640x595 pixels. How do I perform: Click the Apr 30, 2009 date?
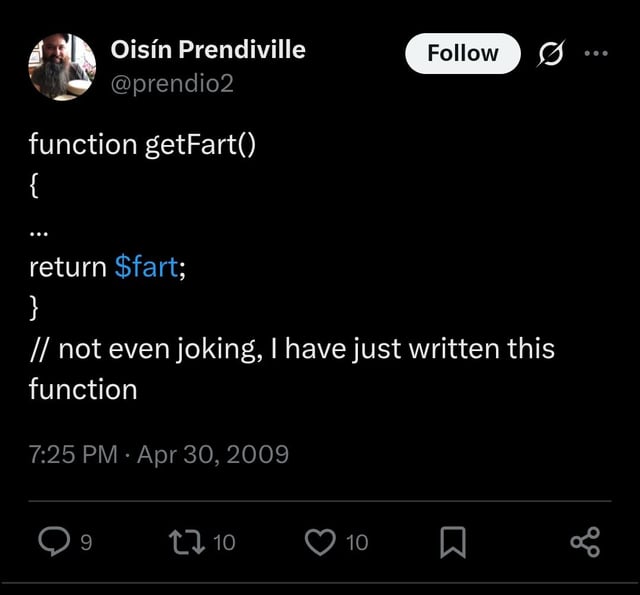(x=213, y=455)
